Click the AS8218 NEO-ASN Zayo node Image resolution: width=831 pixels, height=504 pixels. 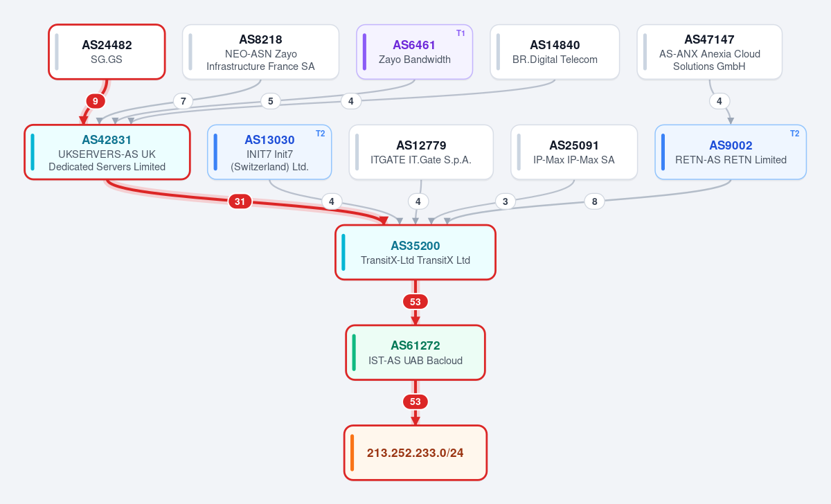click(x=260, y=52)
